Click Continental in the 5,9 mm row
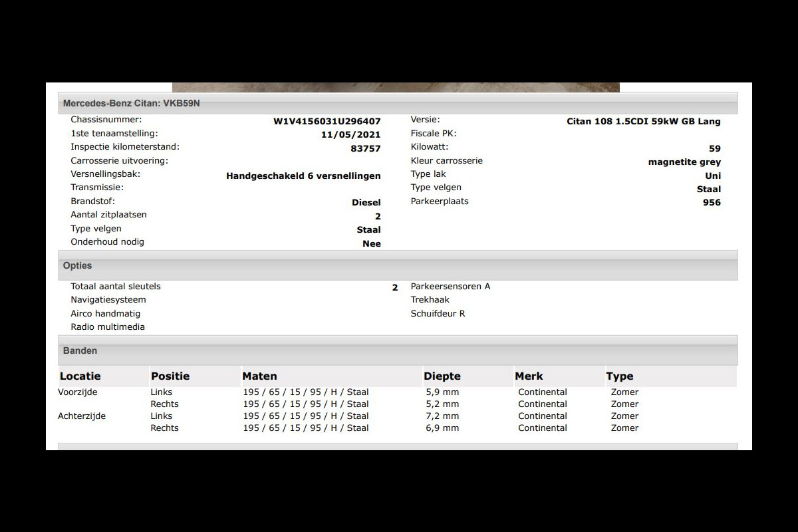This screenshot has height=532, width=798. coord(543,392)
